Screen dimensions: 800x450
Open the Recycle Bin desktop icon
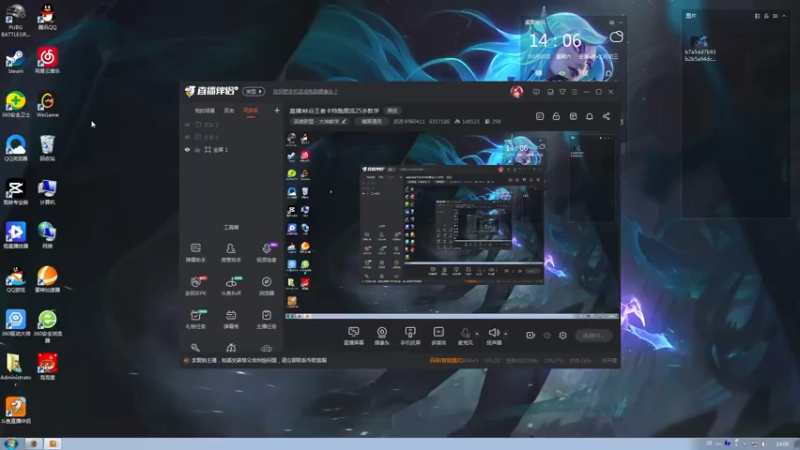coord(47,148)
